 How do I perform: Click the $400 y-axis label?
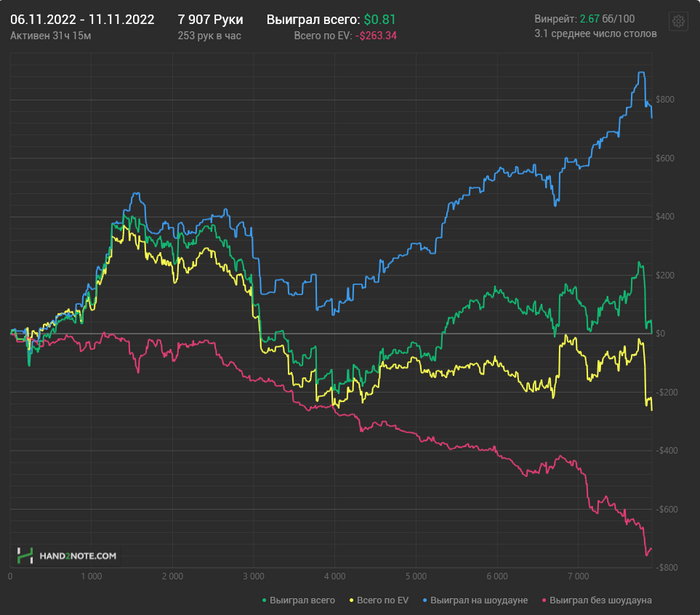(x=665, y=217)
